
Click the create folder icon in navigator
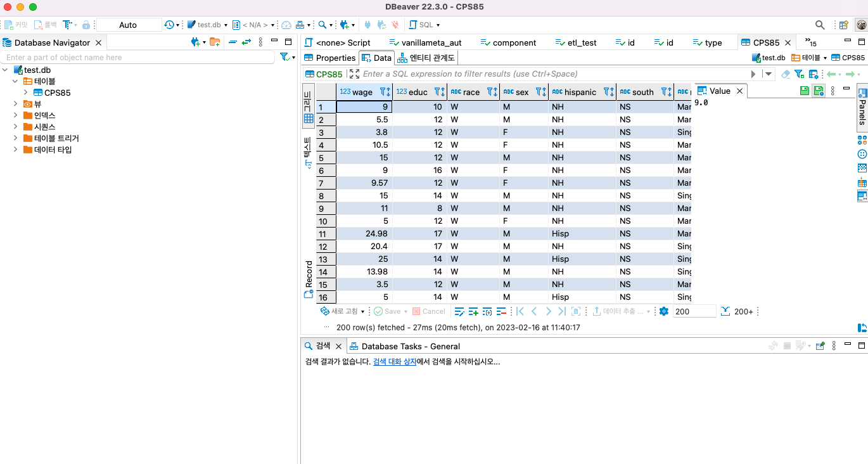(215, 42)
